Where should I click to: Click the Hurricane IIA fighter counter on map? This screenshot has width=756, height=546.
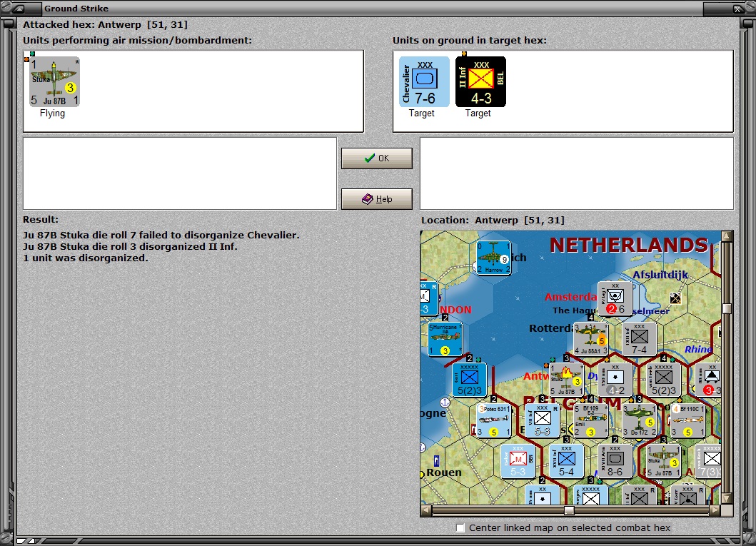445,339
